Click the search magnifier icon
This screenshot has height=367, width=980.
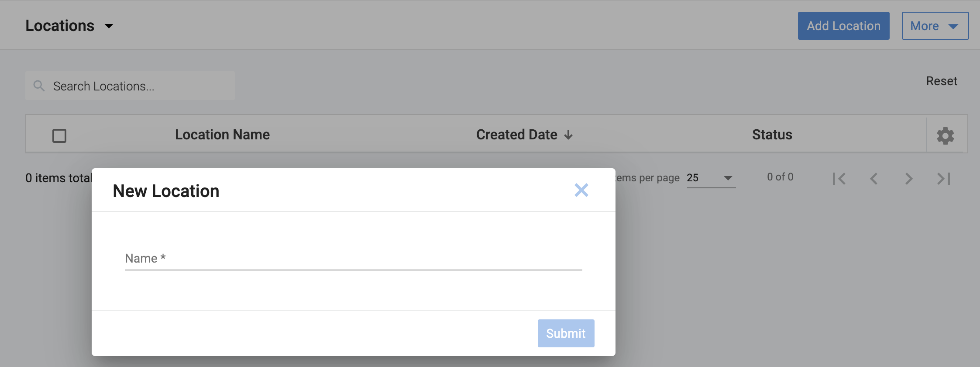[39, 86]
